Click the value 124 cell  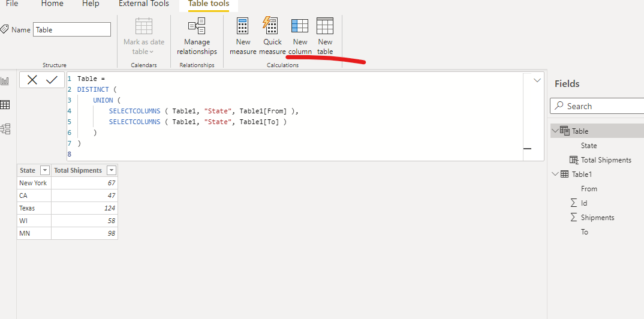click(x=85, y=208)
